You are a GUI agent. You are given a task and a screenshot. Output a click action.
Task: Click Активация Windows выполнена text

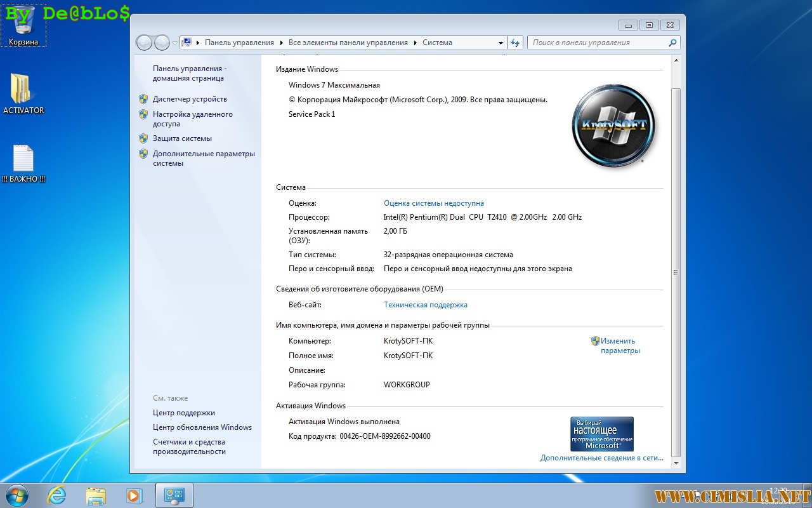(344, 422)
